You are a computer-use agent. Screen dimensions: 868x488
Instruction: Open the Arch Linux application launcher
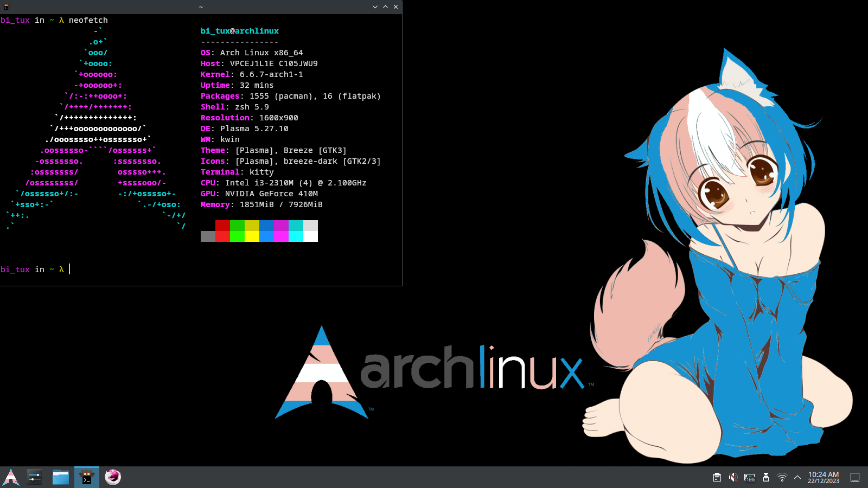[11, 477]
